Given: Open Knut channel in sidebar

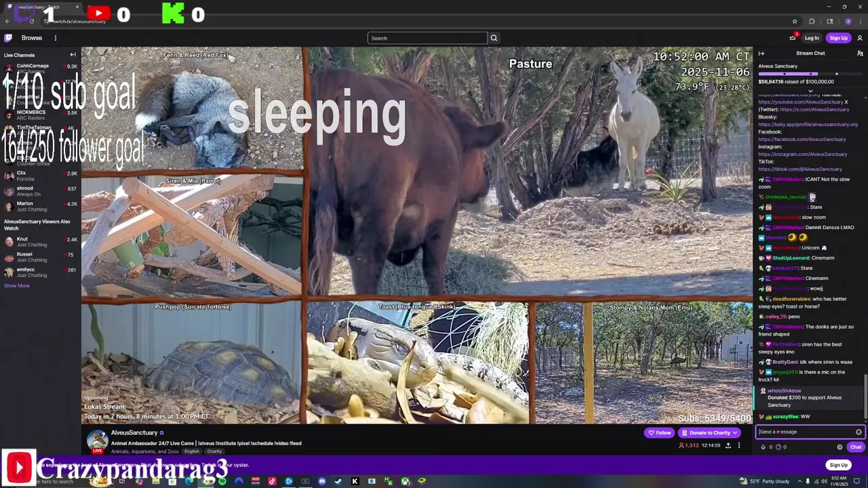Looking at the screenshot, I should [40, 241].
